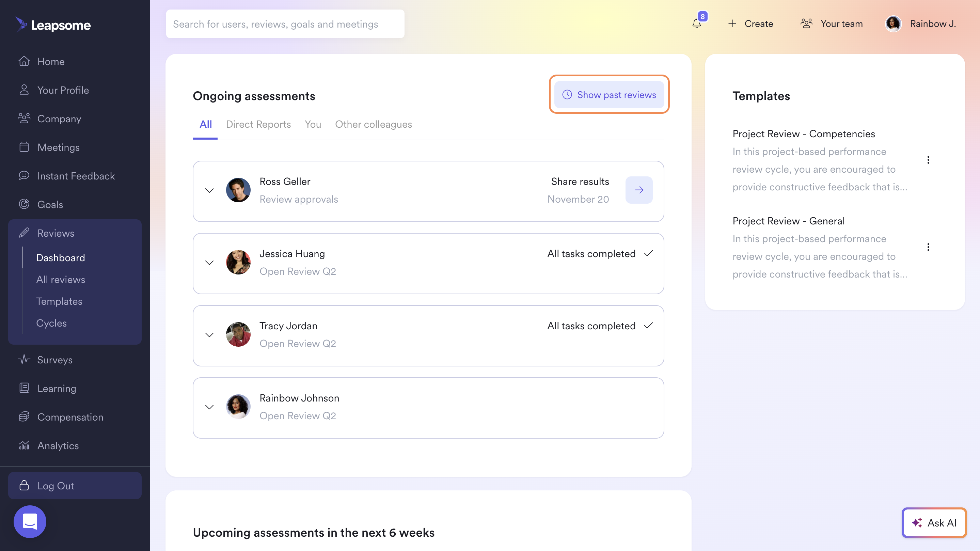Open All reviews in sidebar
The height and width of the screenshot is (551, 980).
coord(61,279)
